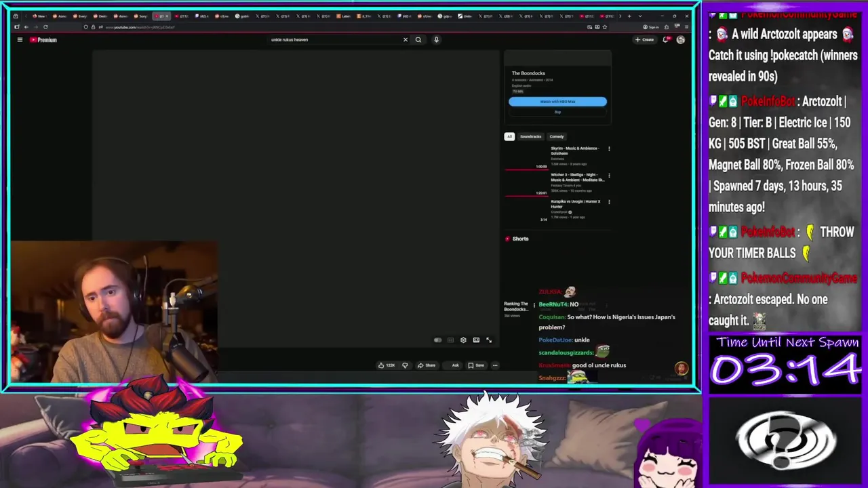Open more actions ellipsis under video
The width and height of the screenshot is (868, 488).
click(x=495, y=365)
